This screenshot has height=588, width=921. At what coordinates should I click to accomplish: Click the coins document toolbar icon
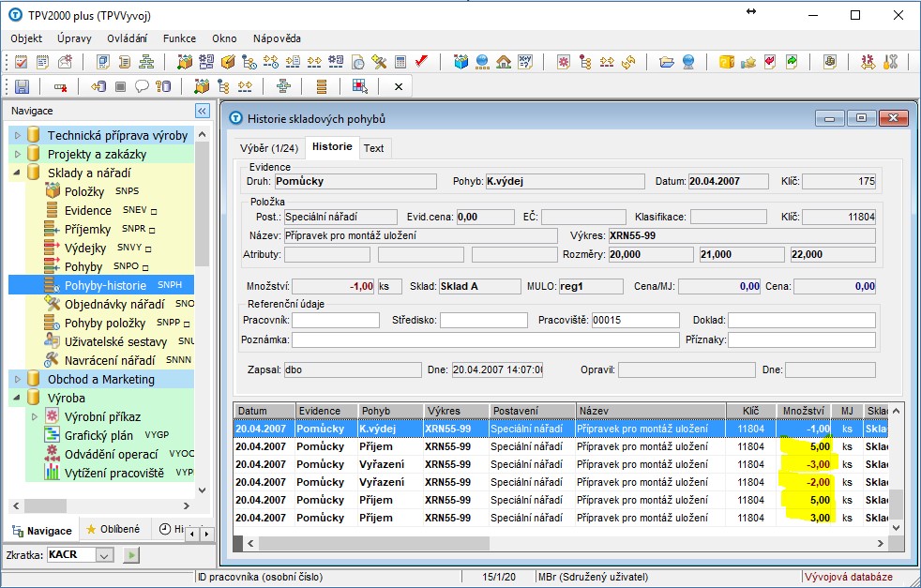(830, 62)
